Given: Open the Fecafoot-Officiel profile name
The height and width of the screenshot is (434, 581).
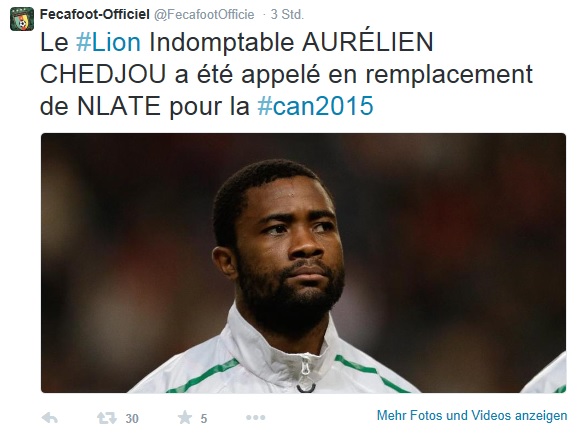Looking at the screenshot, I should (94, 14).
